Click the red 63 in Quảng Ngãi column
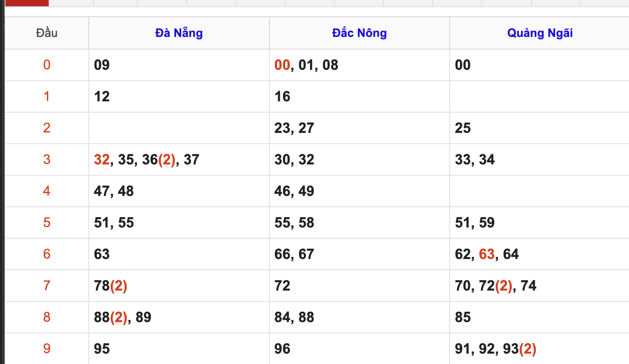Viewport: 629px width, 364px height. [487, 254]
